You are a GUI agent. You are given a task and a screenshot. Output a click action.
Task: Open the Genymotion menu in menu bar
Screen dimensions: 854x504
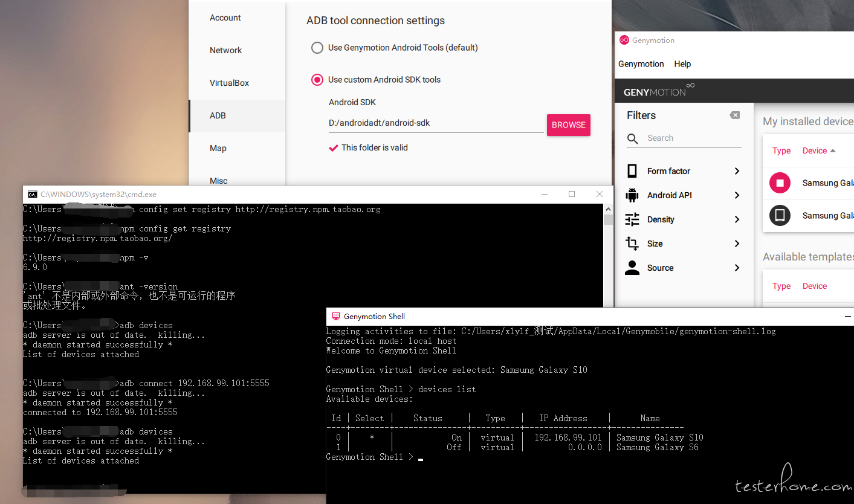641,64
